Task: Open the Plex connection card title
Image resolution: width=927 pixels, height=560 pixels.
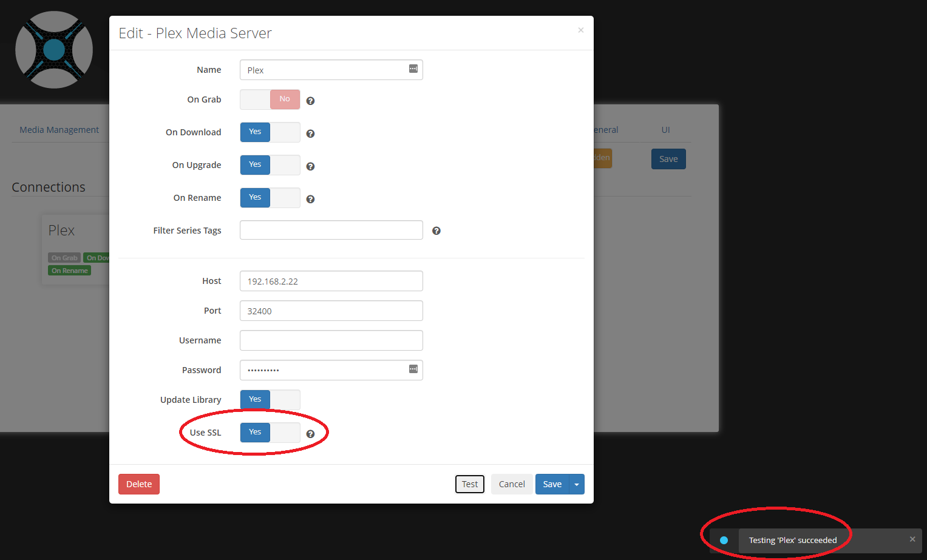Action: click(61, 231)
